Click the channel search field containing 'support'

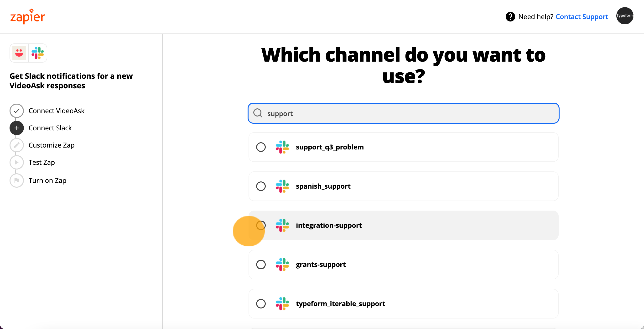click(403, 113)
